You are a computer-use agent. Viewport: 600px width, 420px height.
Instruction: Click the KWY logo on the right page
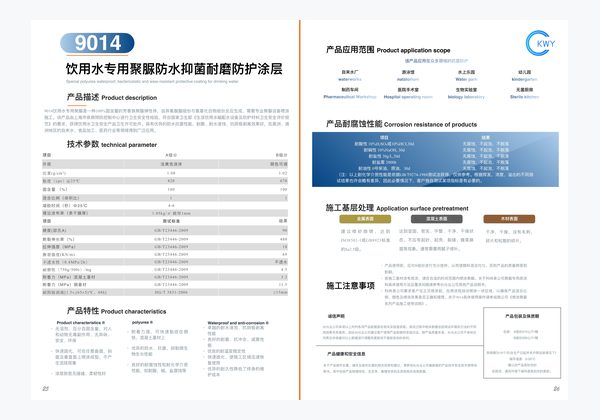(541, 43)
